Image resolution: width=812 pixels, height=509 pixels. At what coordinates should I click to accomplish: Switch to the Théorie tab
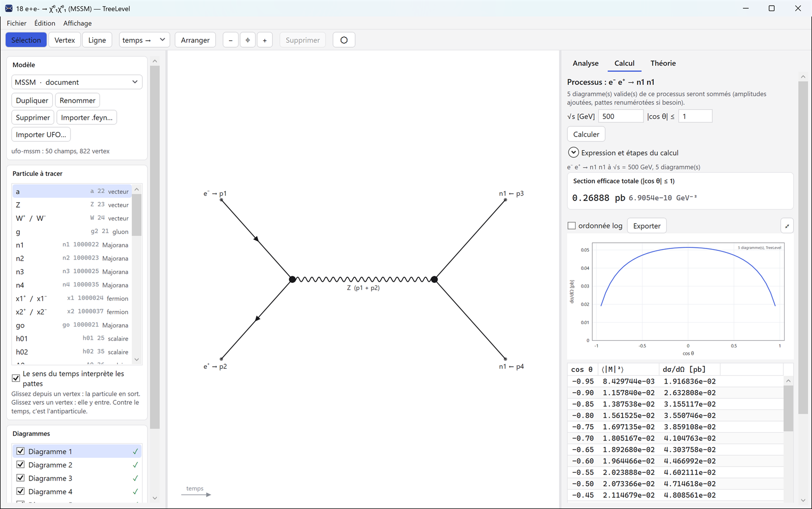(x=663, y=63)
